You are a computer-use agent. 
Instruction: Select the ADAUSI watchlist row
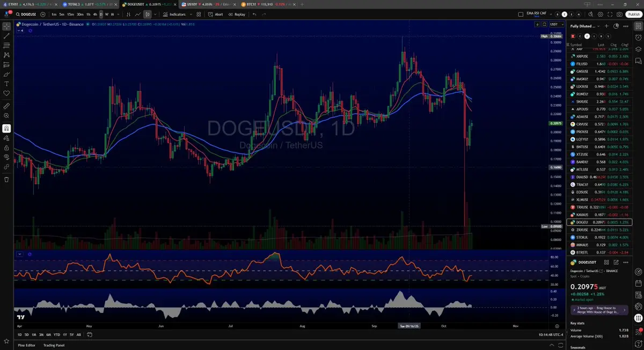point(599,116)
